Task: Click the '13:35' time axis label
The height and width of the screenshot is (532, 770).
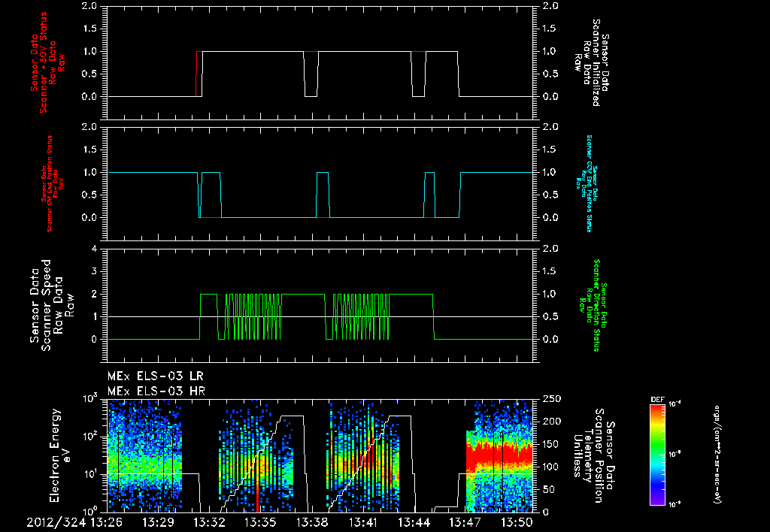Action: click(261, 522)
